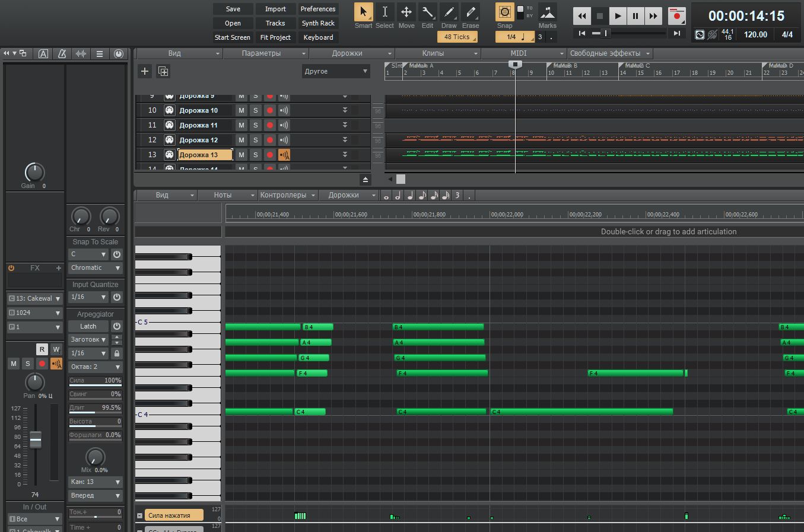Click the Preferences button

(x=317, y=9)
